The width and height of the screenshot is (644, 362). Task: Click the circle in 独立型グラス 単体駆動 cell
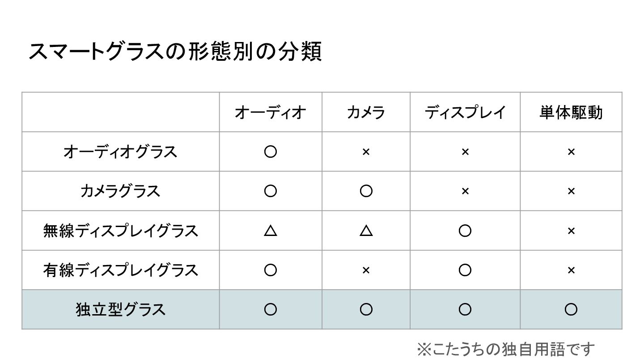[571, 309]
